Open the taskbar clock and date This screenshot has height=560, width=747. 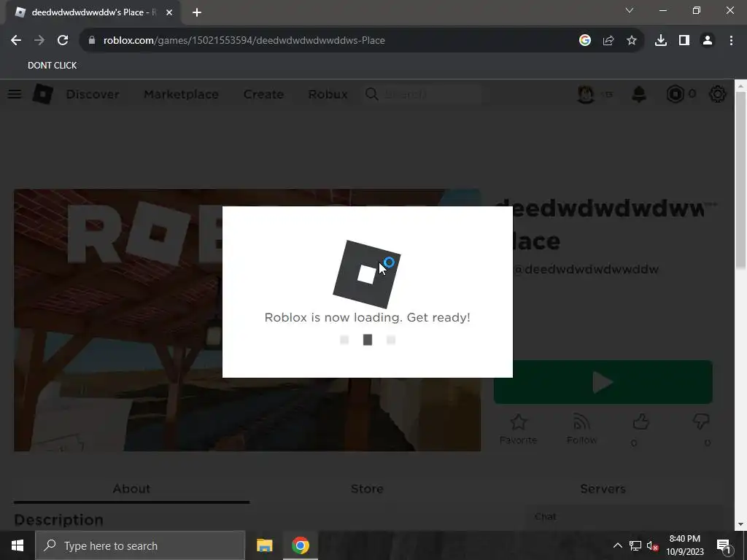(x=685, y=545)
